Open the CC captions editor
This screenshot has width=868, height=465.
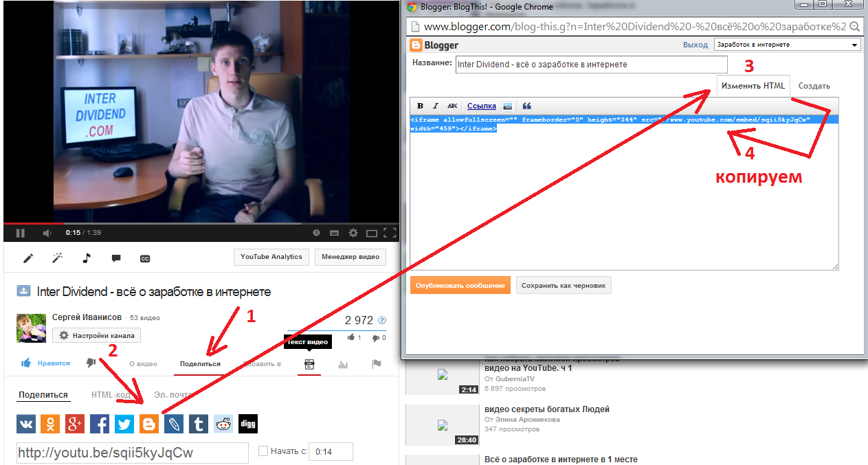click(145, 259)
